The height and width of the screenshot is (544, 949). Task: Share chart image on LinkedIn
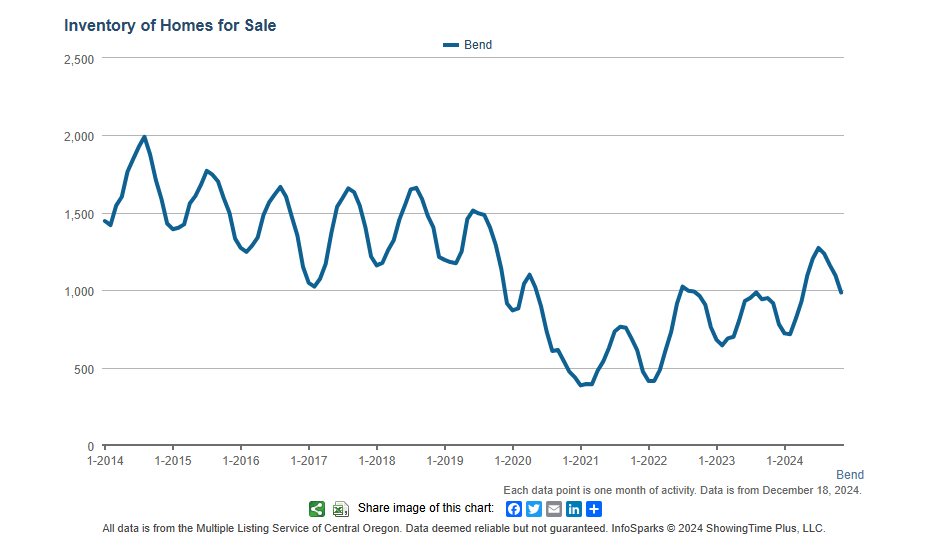[x=574, y=509]
